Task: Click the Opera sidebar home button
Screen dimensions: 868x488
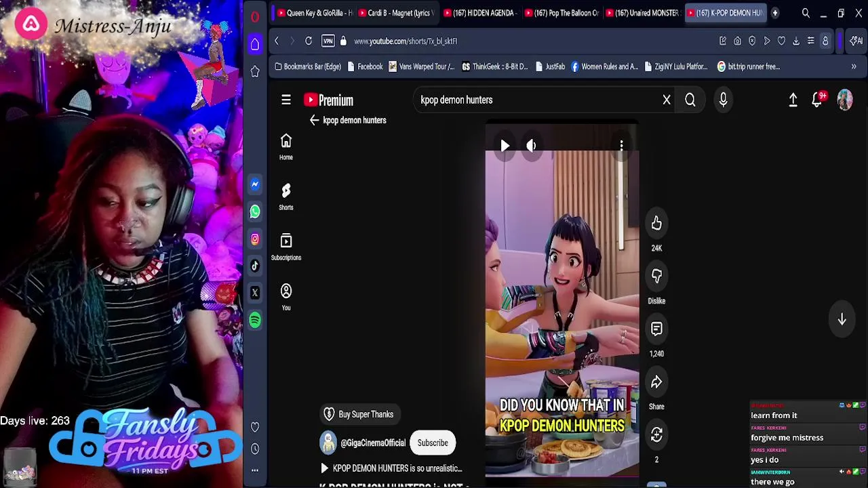Action: (x=255, y=44)
